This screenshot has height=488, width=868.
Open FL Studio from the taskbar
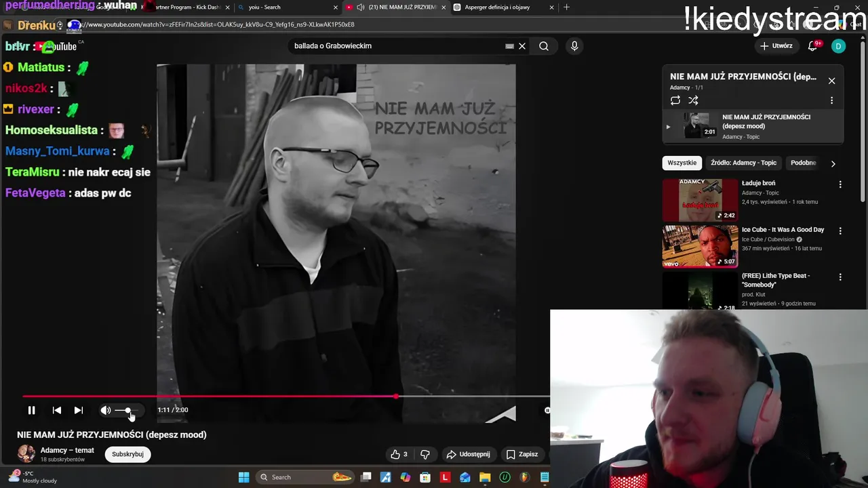pyautogui.click(x=524, y=477)
